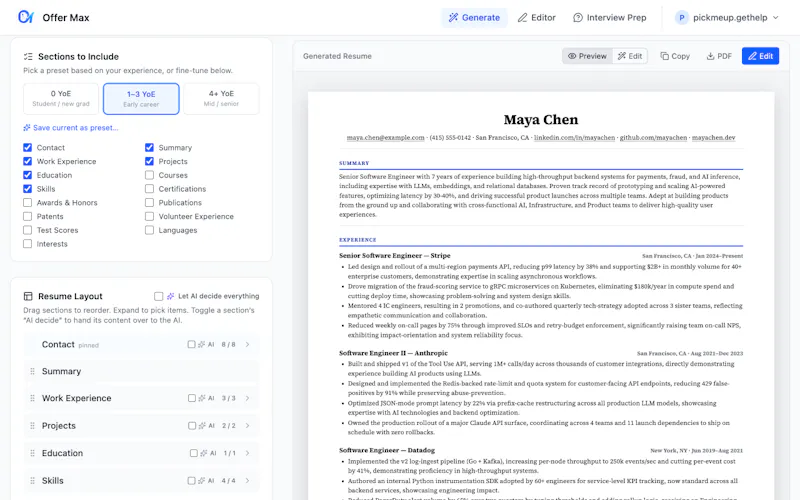Click the Resume Layout panel icon
Viewport: 800px width, 500px height.
28,296
